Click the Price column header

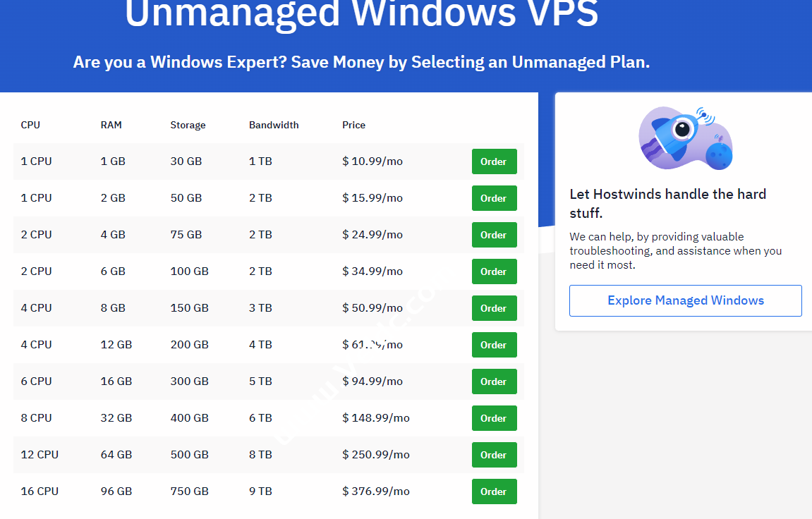[x=353, y=125]
